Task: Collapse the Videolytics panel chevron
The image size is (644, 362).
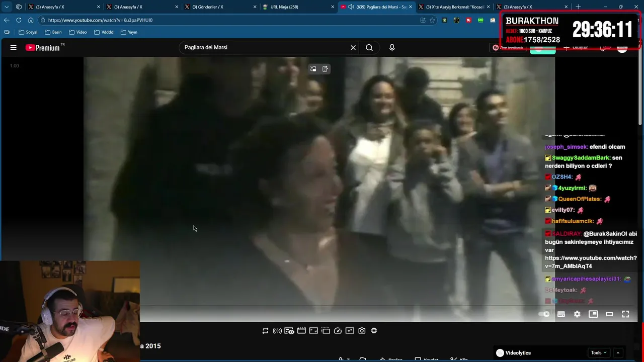Action: point(618,353)
